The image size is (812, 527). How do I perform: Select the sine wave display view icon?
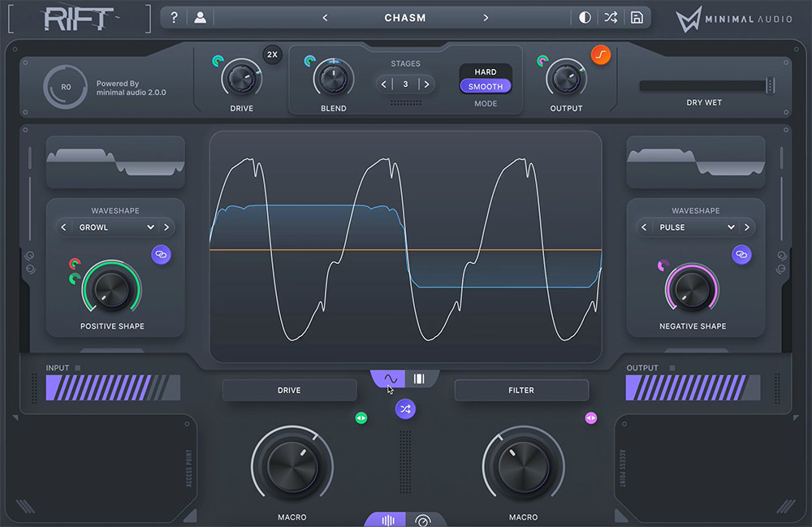coord(390,378)
